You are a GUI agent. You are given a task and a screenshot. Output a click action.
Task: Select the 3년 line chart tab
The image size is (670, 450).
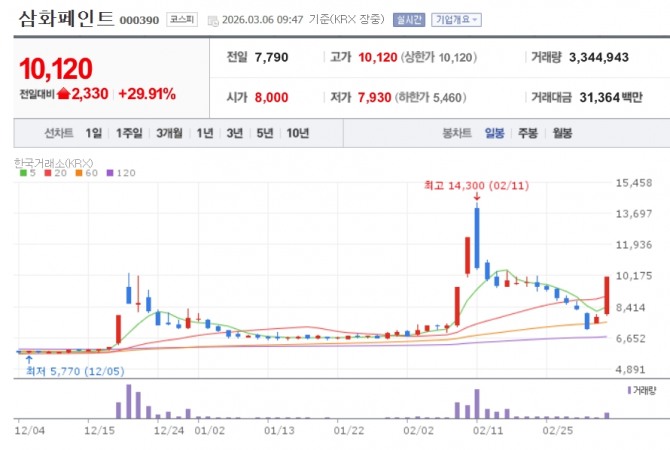point(235,133)
